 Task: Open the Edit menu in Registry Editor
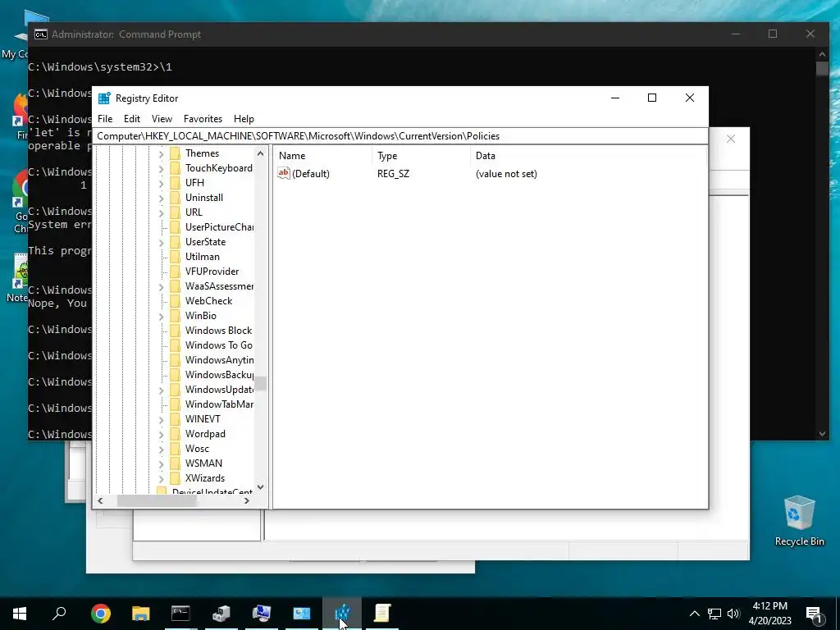coord(132,119)
